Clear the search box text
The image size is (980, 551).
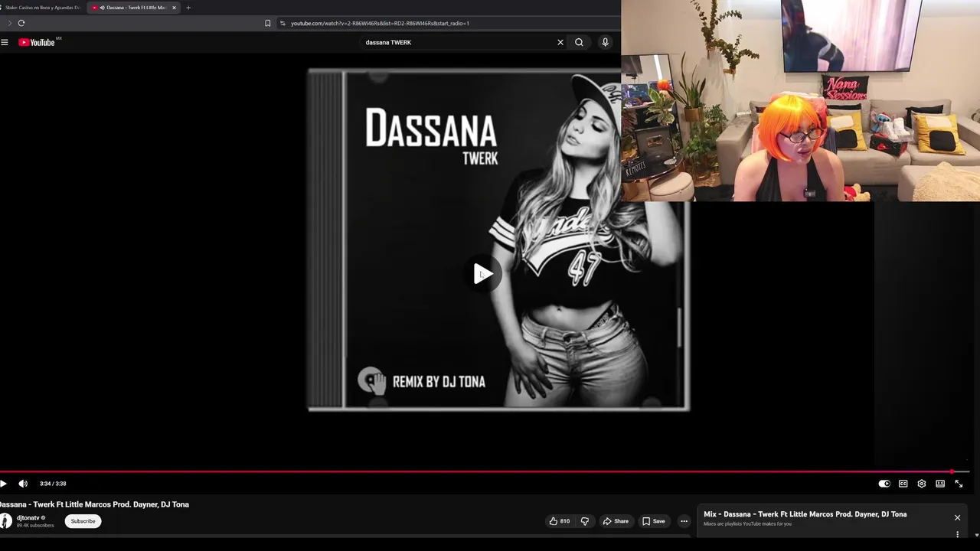click(560, 42)
